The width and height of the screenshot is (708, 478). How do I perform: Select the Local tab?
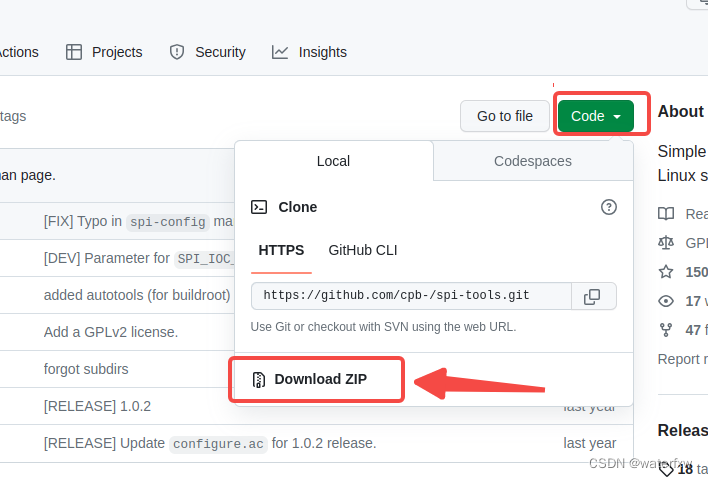coord(333,161)
